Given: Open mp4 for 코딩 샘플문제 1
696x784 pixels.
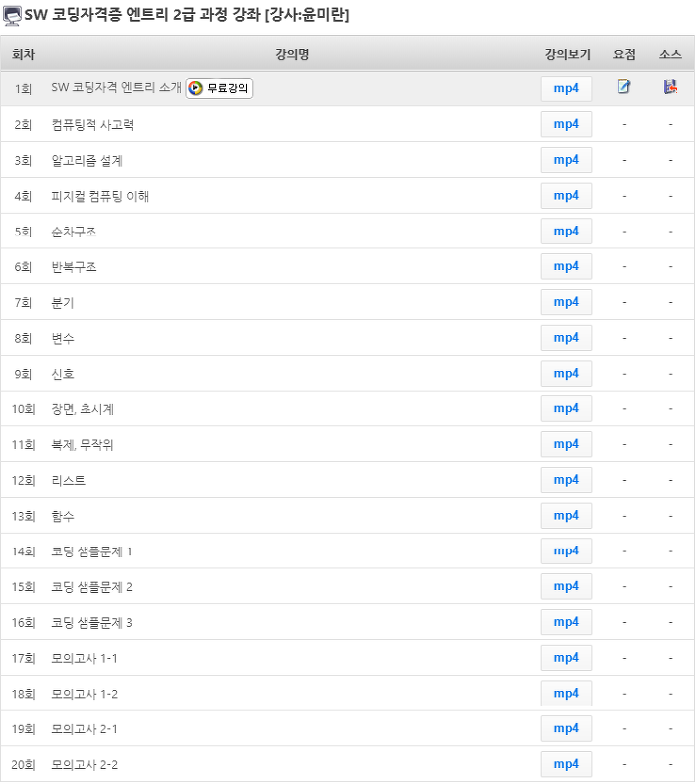Looking at the screenshot, I should tap(566, 550).
